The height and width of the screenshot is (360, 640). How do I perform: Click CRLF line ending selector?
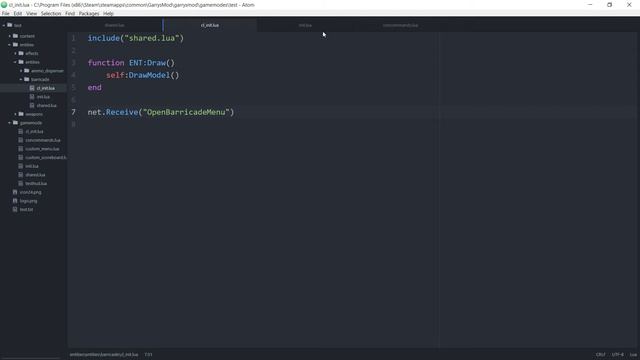pos(601,355)
